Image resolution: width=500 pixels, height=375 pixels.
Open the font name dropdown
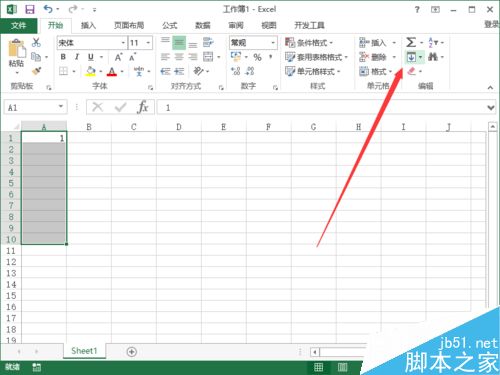pos(123,43)
